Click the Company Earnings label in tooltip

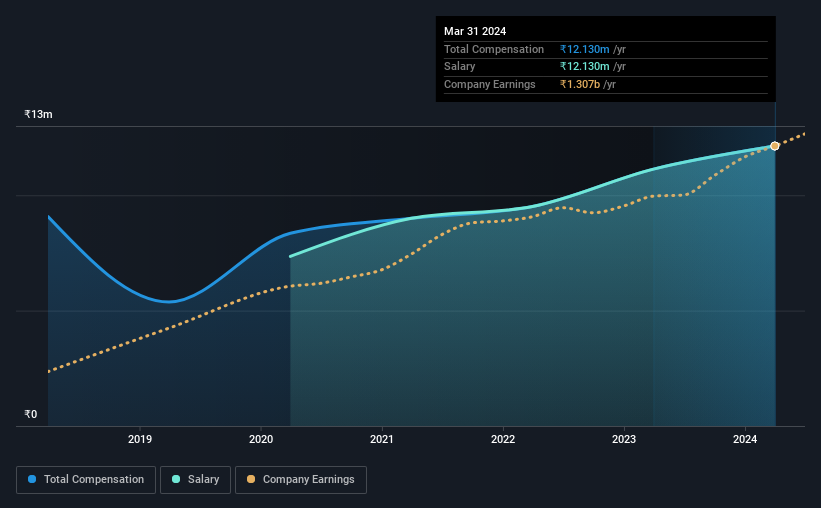point(490,84)
